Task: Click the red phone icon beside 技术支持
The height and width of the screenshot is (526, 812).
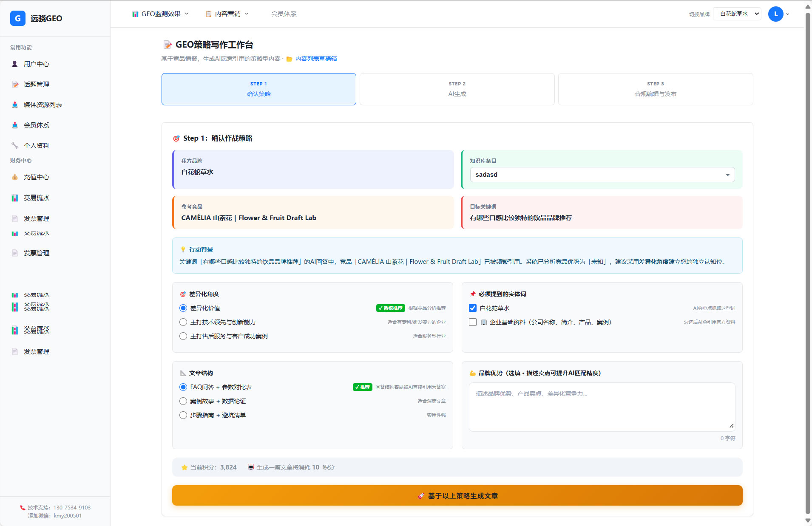Action: [x=23, y=507]
